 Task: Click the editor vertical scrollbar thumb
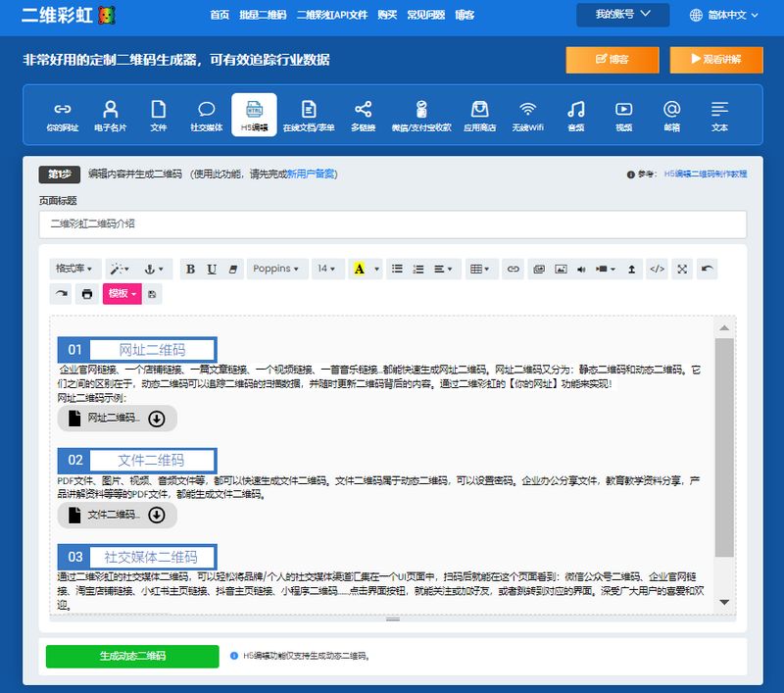tap(724, 448)
